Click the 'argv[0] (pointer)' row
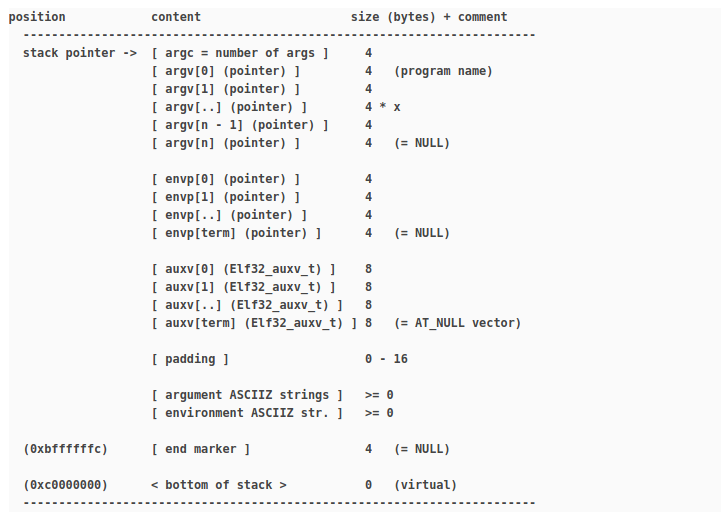721x517 pixels. pos(226,71)
